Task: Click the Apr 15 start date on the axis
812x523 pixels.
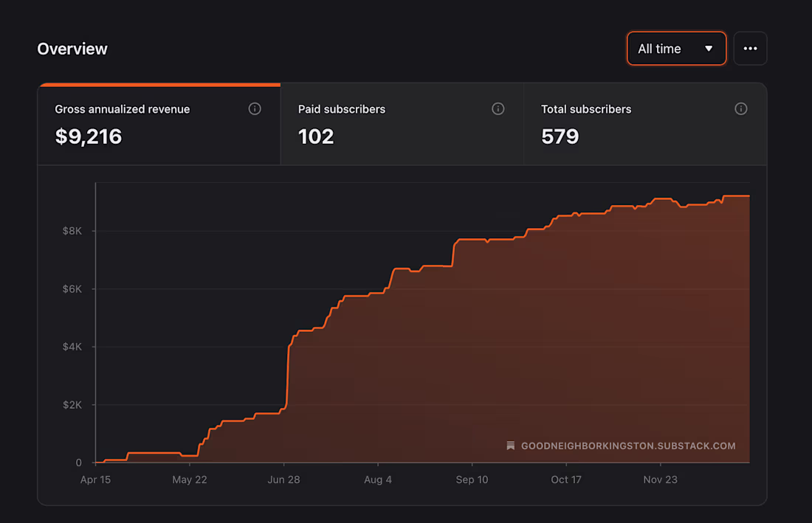Action: click(x=95, y=479)
